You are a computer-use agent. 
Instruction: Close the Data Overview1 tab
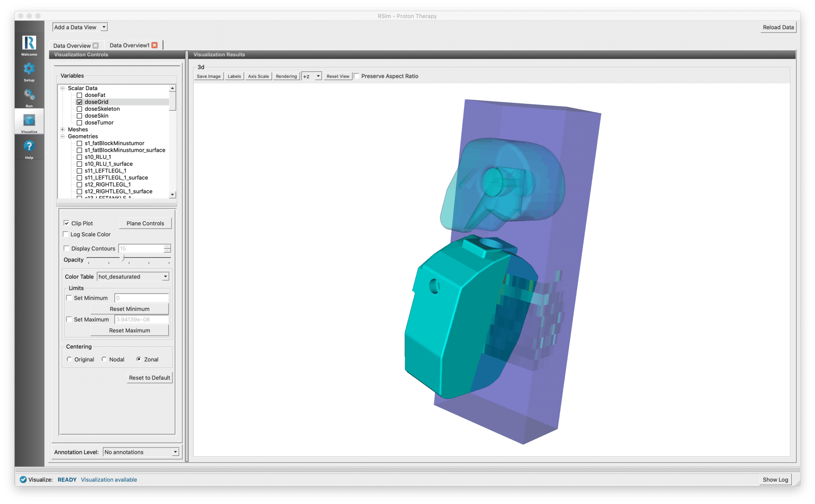[154, 45]
